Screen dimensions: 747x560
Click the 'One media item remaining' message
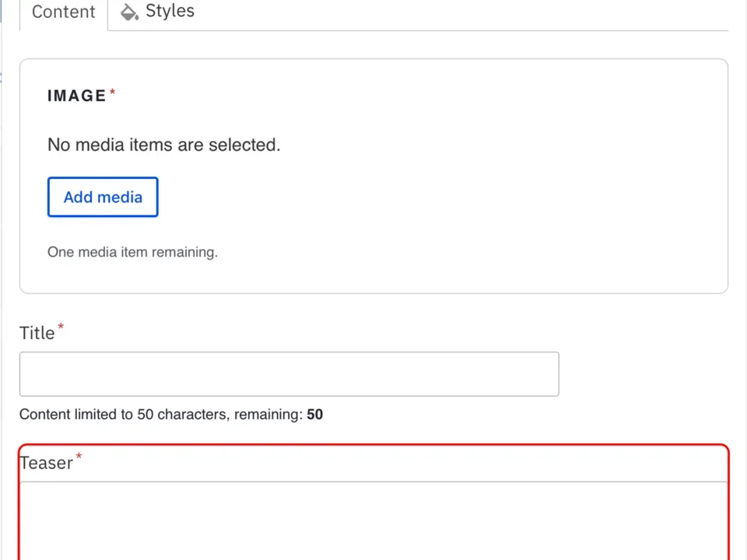pos(132,252)
